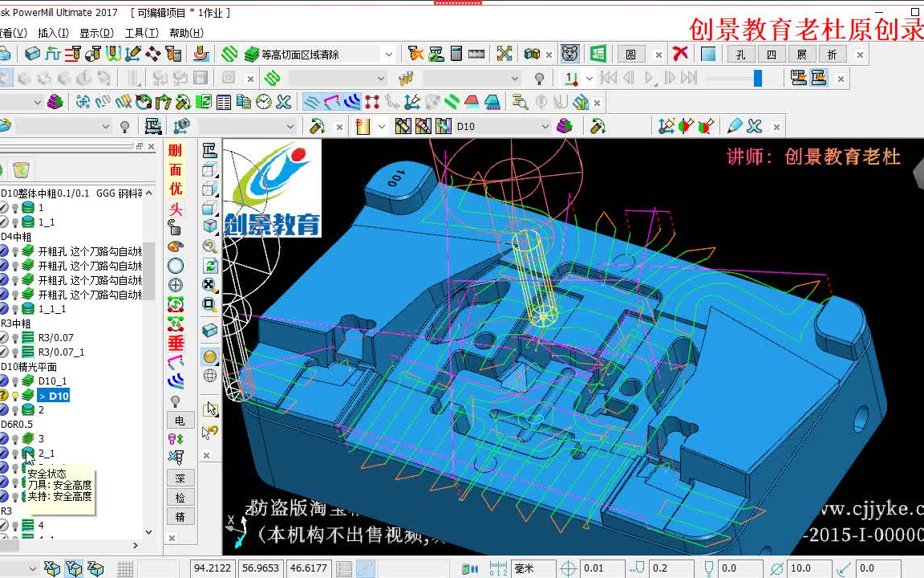Screen dimensions: 924x578
Task: Toggle light bulb for toolpath R3/0.07
Action: tap(15, 338)
